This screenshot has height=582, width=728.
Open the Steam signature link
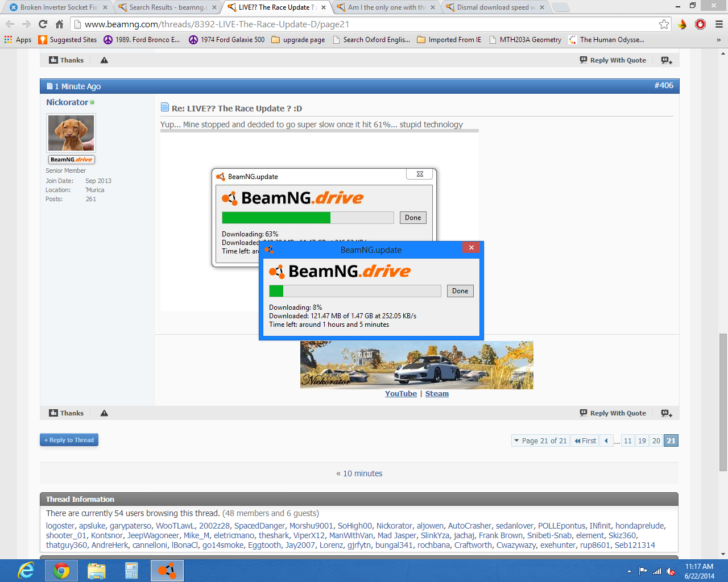point(437,393)
